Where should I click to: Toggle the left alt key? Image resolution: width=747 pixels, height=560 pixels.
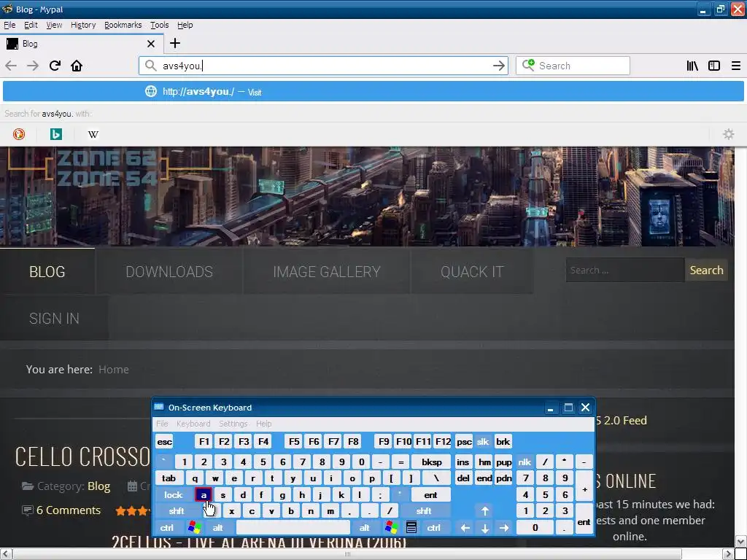pos(217,528)
